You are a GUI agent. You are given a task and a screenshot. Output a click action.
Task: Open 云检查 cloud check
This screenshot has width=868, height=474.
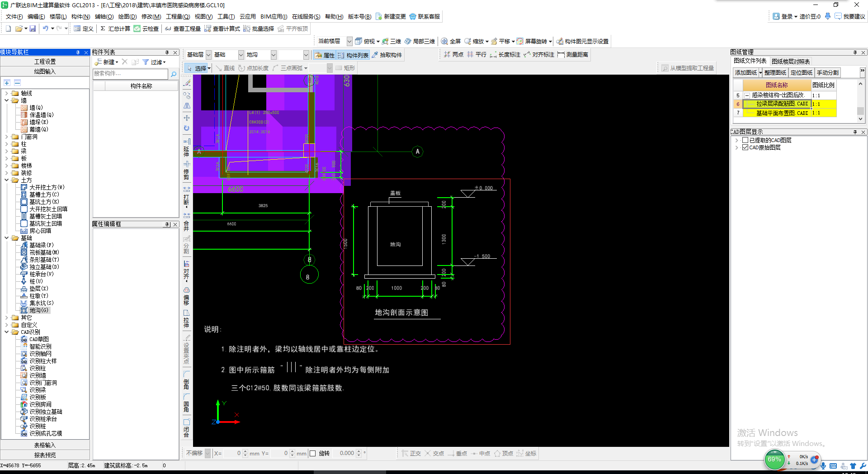(146, 28)
